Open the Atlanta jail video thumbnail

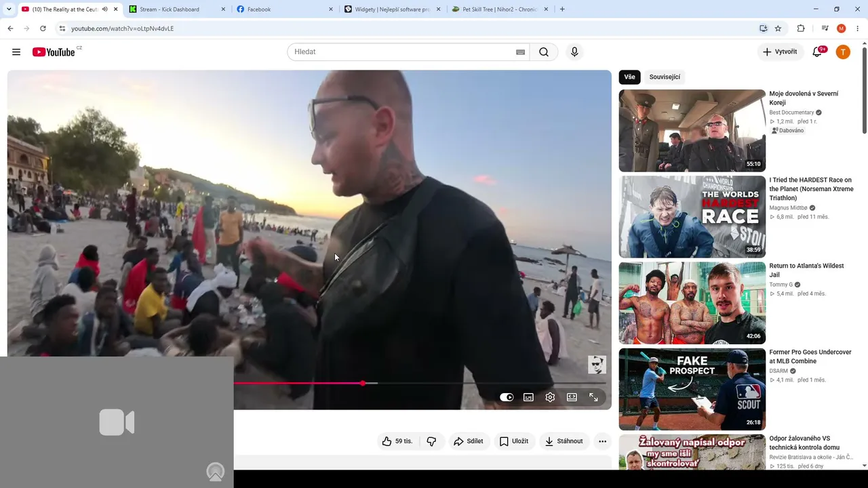pyautogui.click(x=692, y=303)
